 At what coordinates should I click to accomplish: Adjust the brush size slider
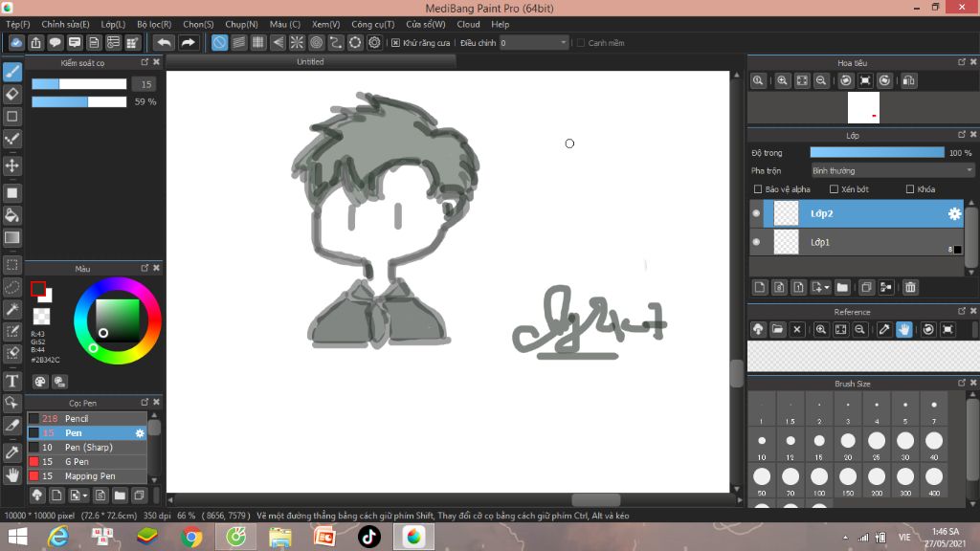78,84
